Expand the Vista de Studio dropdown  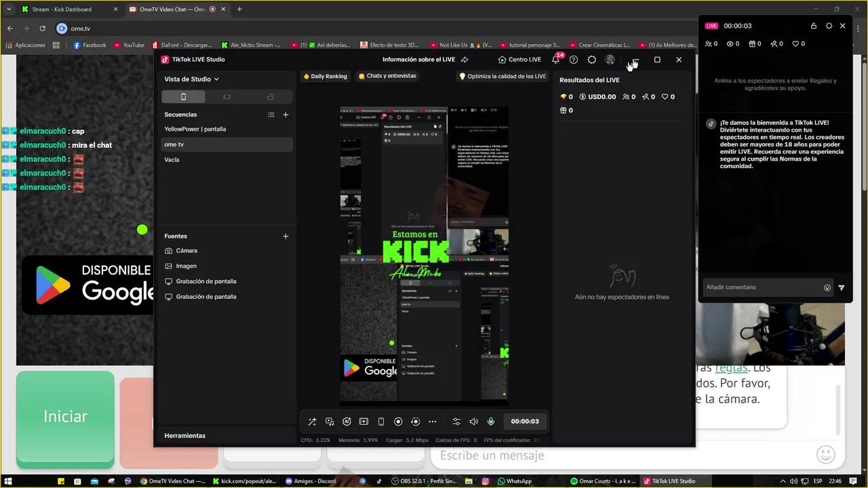pyautogui.click(x=191, y=79)
